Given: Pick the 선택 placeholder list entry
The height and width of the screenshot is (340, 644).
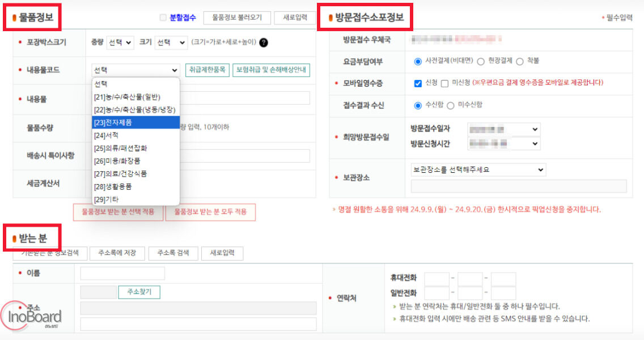Looking at the screenshot, I should coord(135,84).
